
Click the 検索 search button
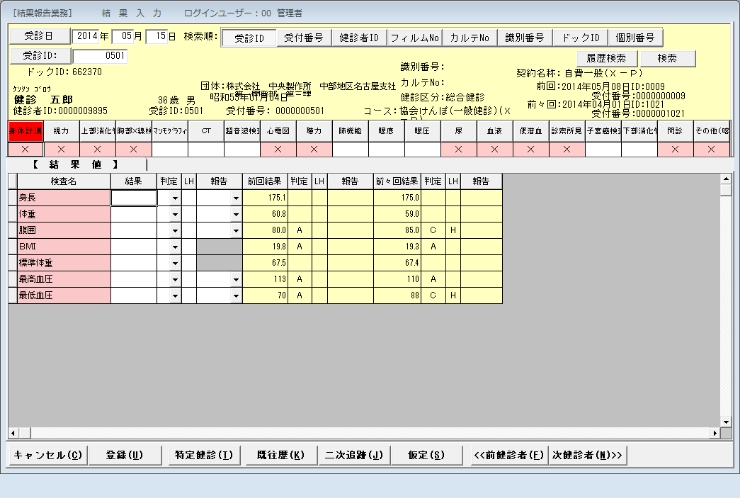pos(668,59)
